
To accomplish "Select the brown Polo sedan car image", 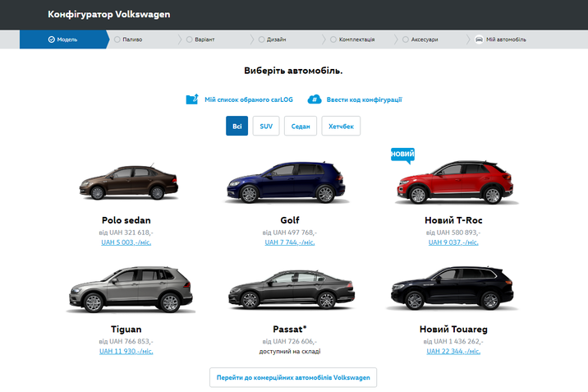I will click(129, 182).
